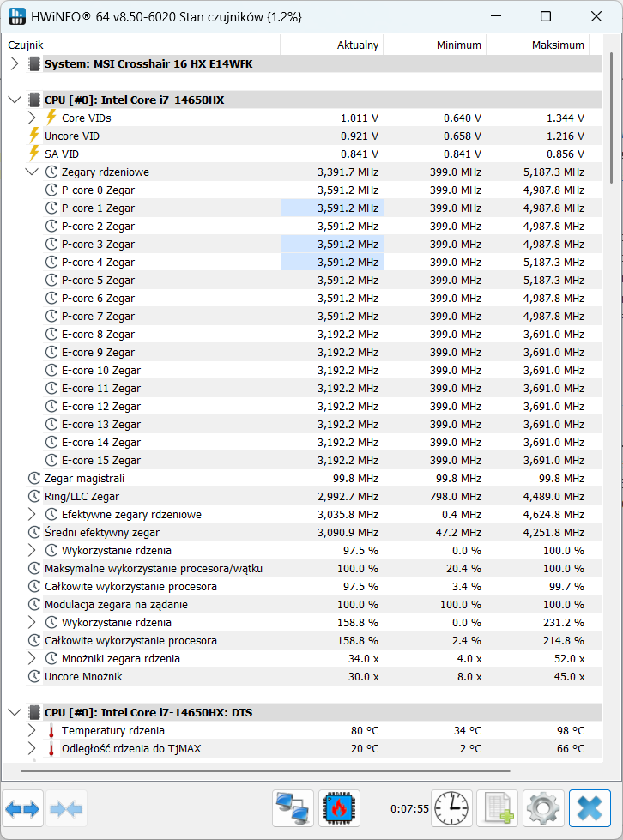Click the 1.011 V current Core VIDs value
Image resolution: width=623 pixels, height=840 pixels.
point(360,118)
